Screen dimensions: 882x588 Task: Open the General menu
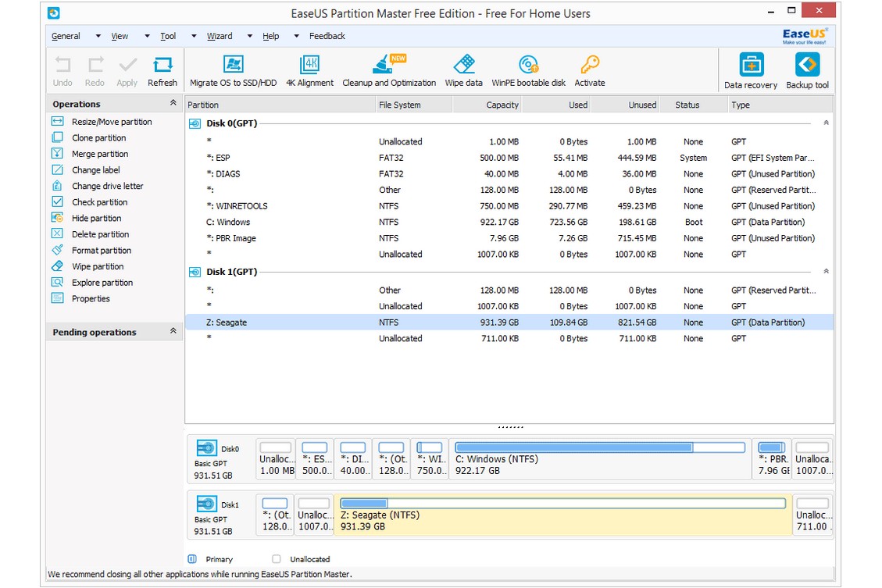pos(66,36)
